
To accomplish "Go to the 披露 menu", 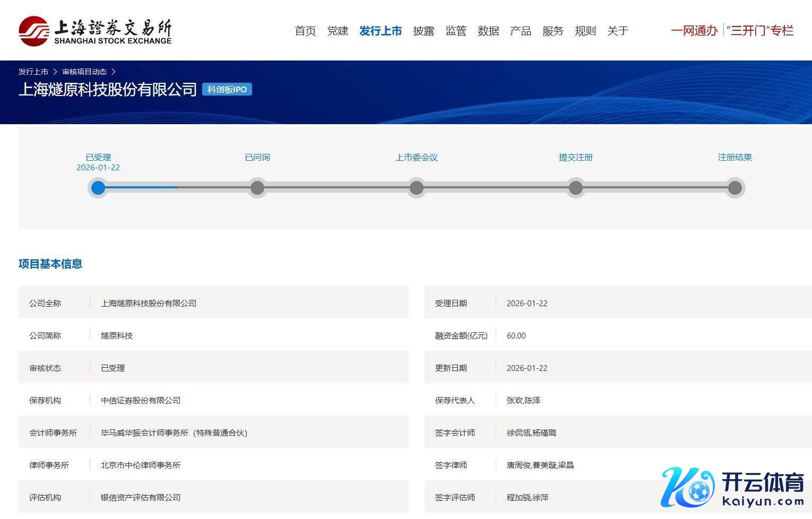I will click(424, 31).
